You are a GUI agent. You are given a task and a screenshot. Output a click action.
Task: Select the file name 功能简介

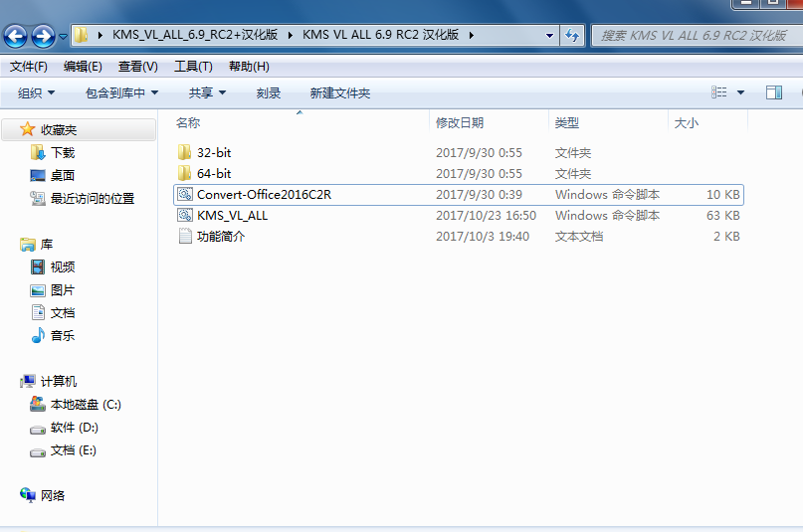click(221, 237)
